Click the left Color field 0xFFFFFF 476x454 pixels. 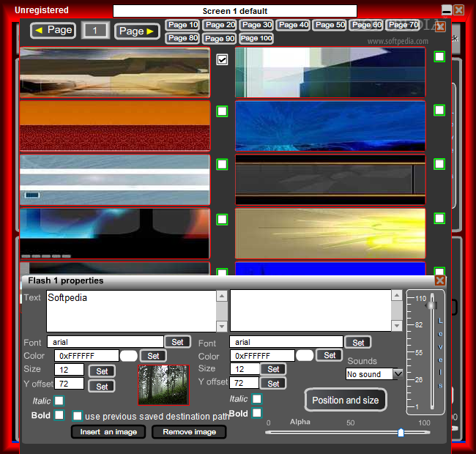coord(86,356)
